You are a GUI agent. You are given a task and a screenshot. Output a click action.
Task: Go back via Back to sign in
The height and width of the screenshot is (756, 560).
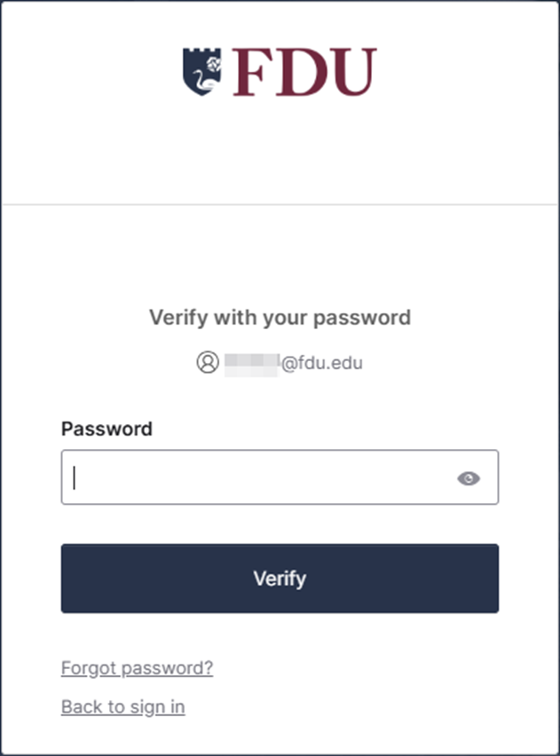(x=122, y=706)
